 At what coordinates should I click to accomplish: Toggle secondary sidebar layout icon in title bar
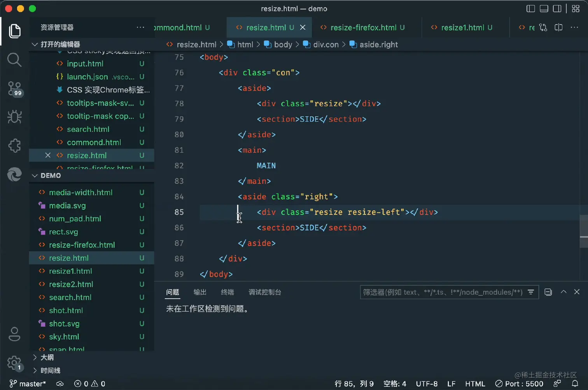[x=557, y=9]
